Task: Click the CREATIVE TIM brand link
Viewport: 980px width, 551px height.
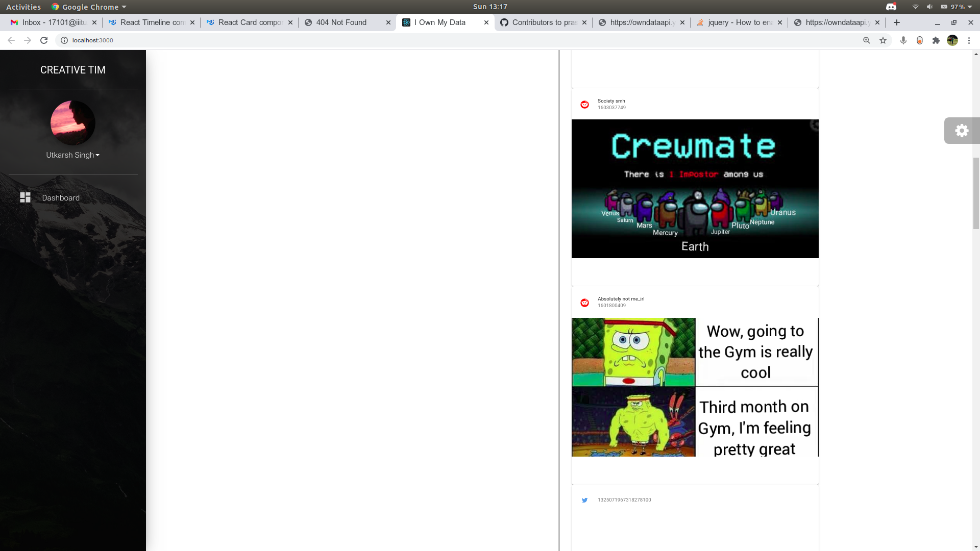Action: coord(72,70)
